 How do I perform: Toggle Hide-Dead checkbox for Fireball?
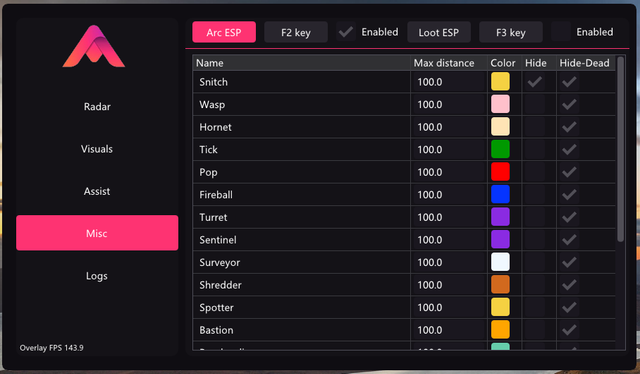pos(569,194)
